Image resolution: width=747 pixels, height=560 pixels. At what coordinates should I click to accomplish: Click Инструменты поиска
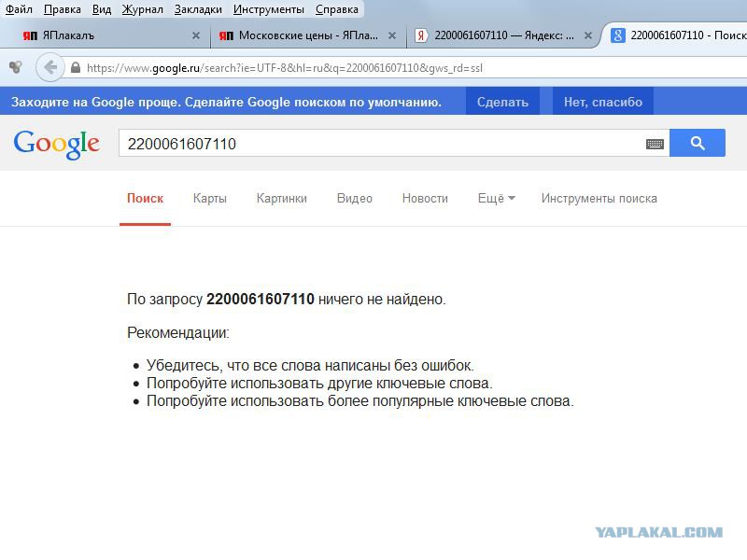click(599, 199)
